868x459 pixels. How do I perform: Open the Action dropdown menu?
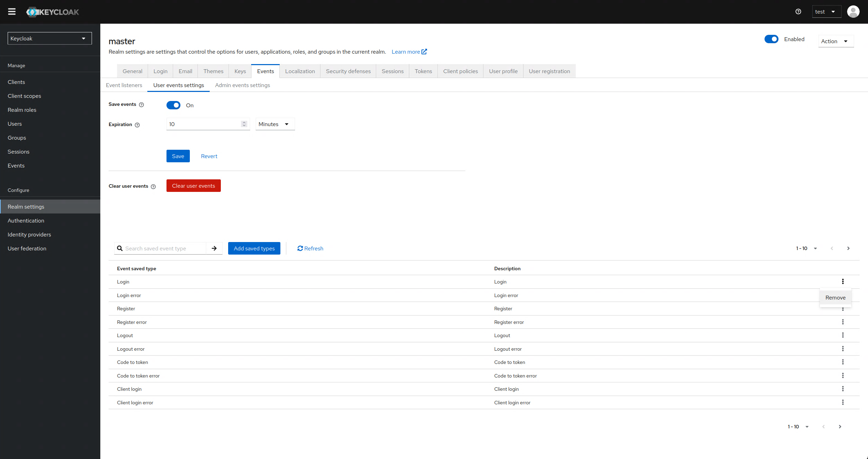click(x=835, y=41)
